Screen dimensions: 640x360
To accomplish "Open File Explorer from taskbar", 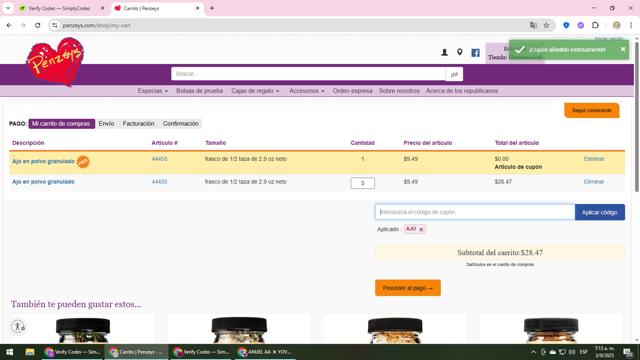I will click(30, 352).
